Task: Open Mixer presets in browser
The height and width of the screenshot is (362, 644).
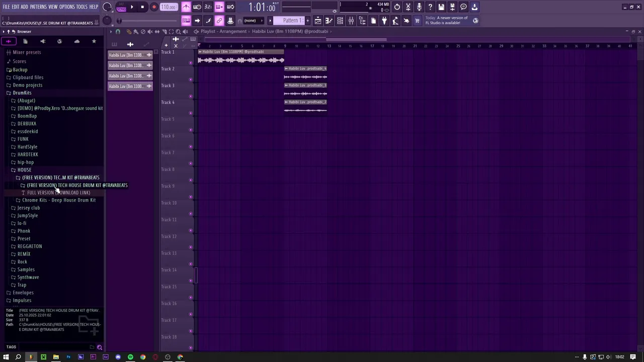Action: (27, 52)
